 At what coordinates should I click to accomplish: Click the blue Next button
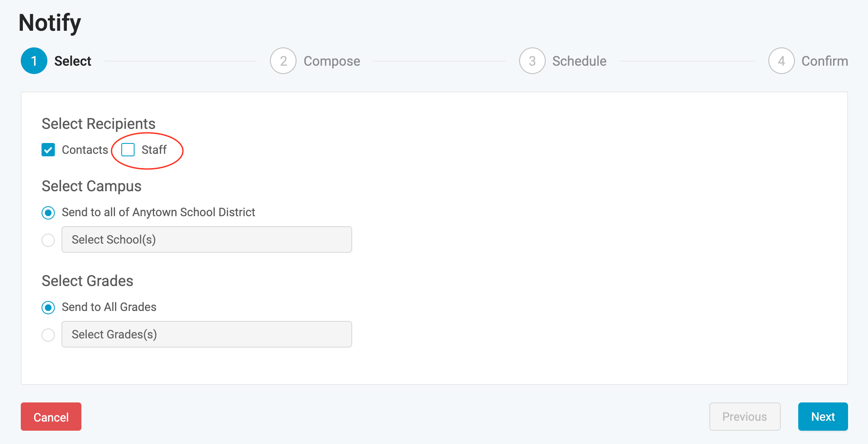pos(823,417)
